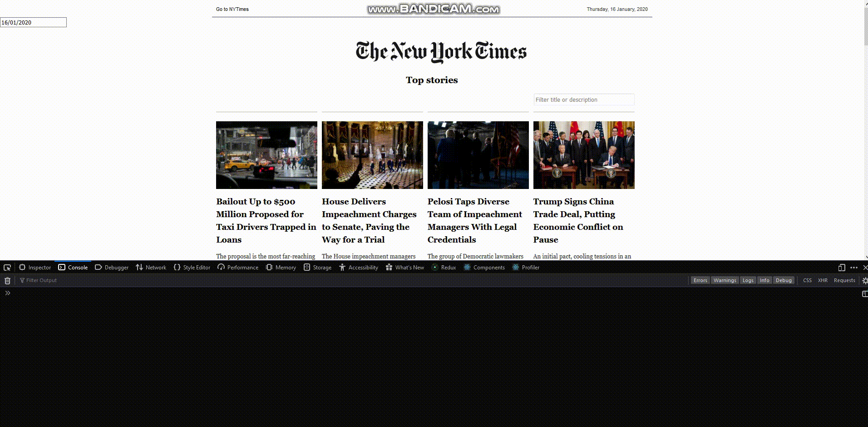Toggle the Logs filter in console
Screen dimensions: 868x427
748,280
